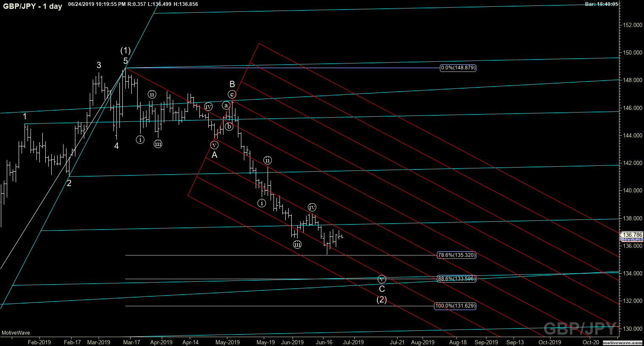The image size is (644, 346).
Task: Select the Bar: 18:40:05 countdown text
Action: 602,4
